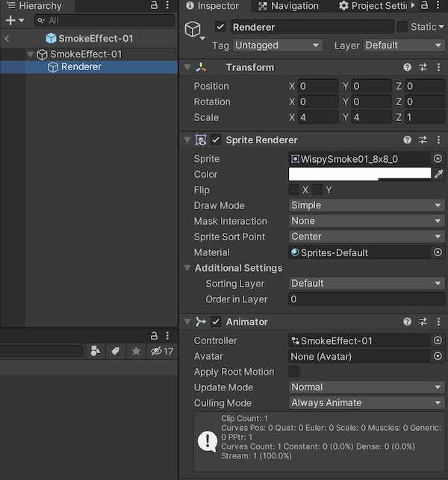448x480 pixels.
Task: Edit the Renderer object name field
Action: [x=312, y=27]
